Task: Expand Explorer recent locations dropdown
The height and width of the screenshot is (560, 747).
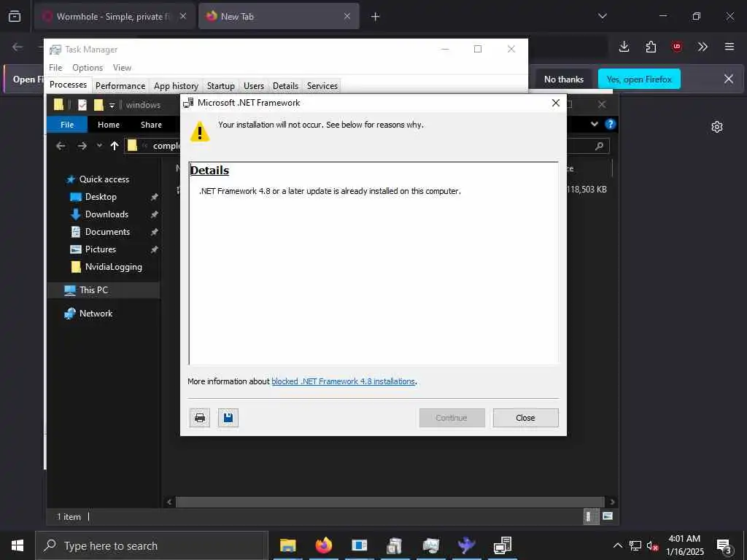Action: pyautogui.click(x=99, y=146)
